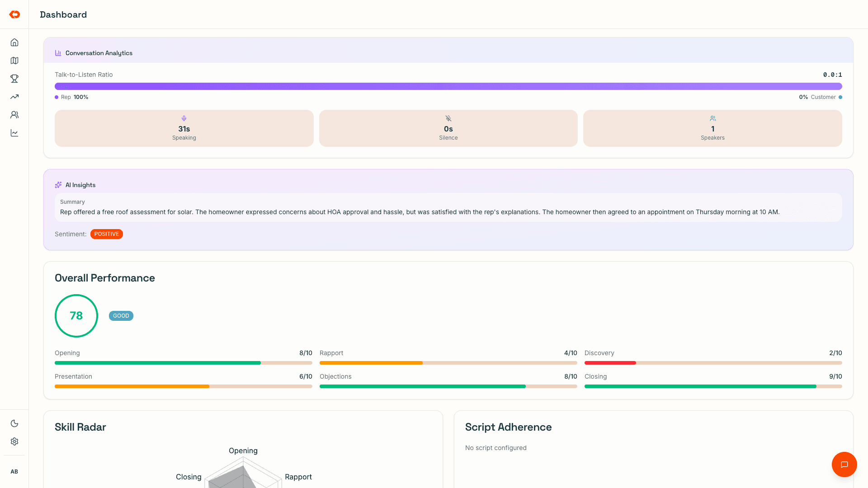Click the Talk-to-Listen Ratio label
Viewport: 868px width, 488px height.
(x=84, y=75)
